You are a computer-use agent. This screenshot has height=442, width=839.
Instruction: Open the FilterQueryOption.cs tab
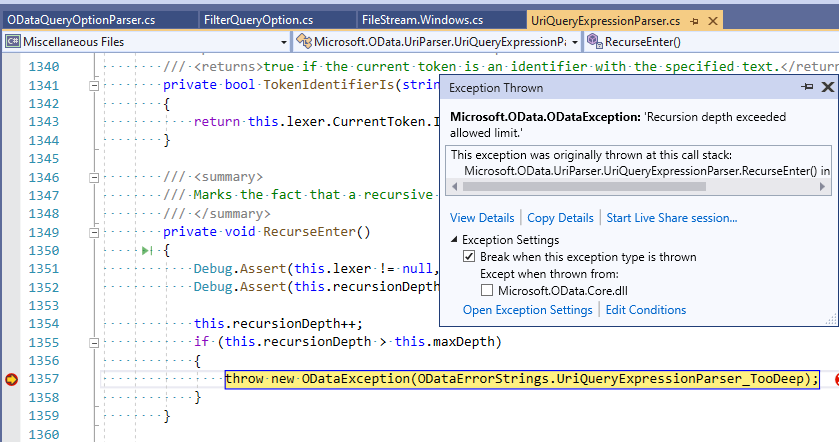pyautogui.click(x=258, y=20)
